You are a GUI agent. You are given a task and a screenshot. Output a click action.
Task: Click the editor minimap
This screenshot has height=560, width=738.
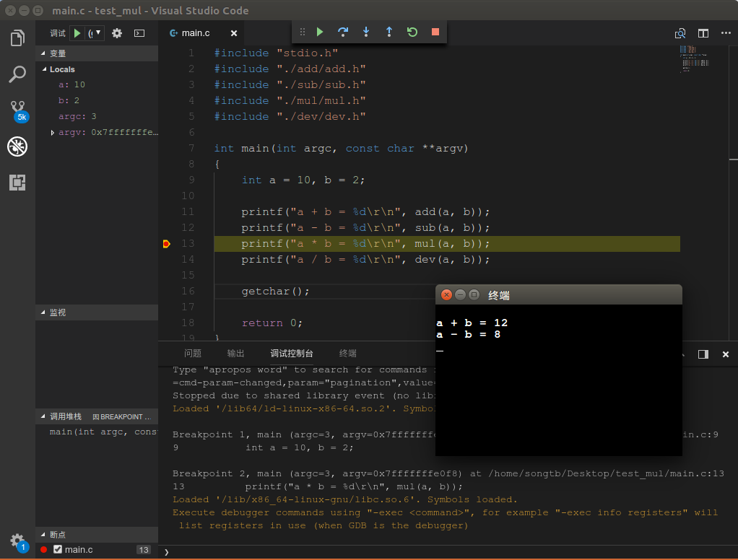pos(694,58)
